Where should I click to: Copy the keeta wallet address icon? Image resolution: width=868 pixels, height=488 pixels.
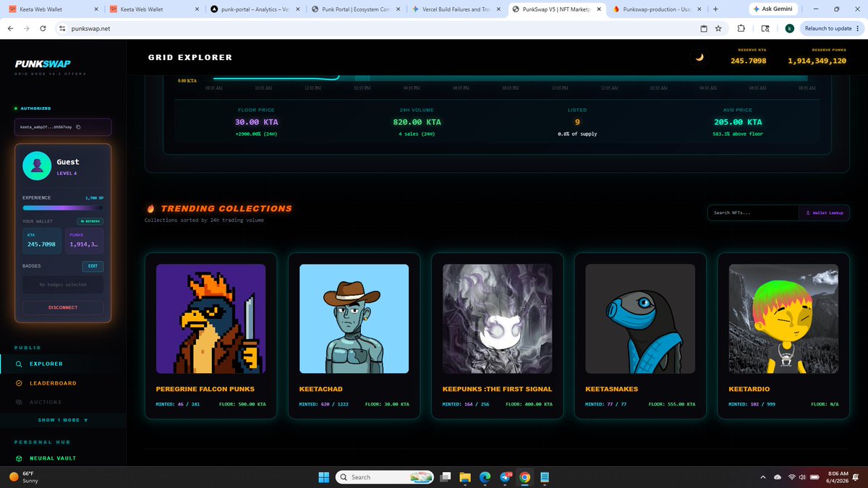[x=78, y=127]
